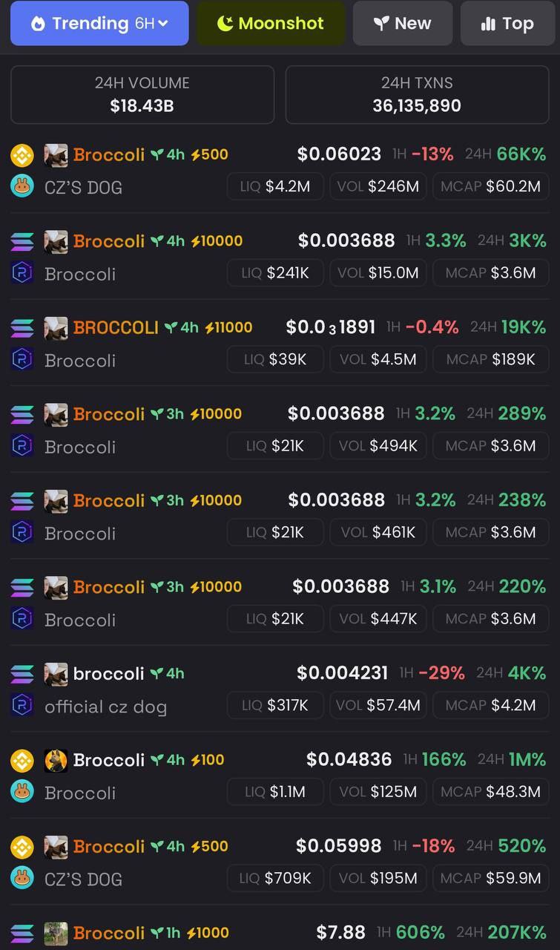
Task: Switch to the Moonshot tab
Action: coord(271,23)
